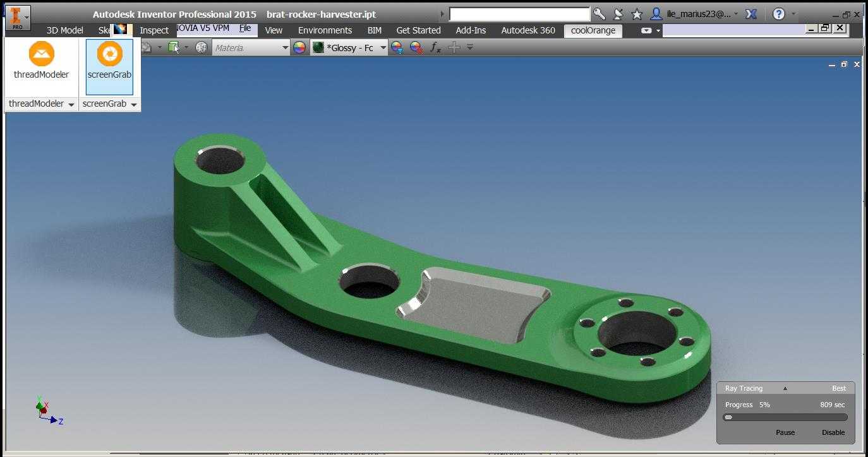Click the Progress 5% text
This screenshot has width=868, height=457.
(x=747, y=405)
